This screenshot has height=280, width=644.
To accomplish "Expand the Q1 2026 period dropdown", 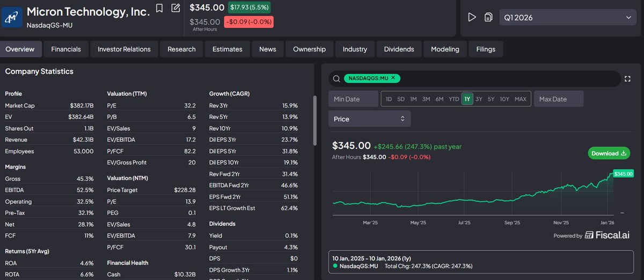I will [568, 17].
